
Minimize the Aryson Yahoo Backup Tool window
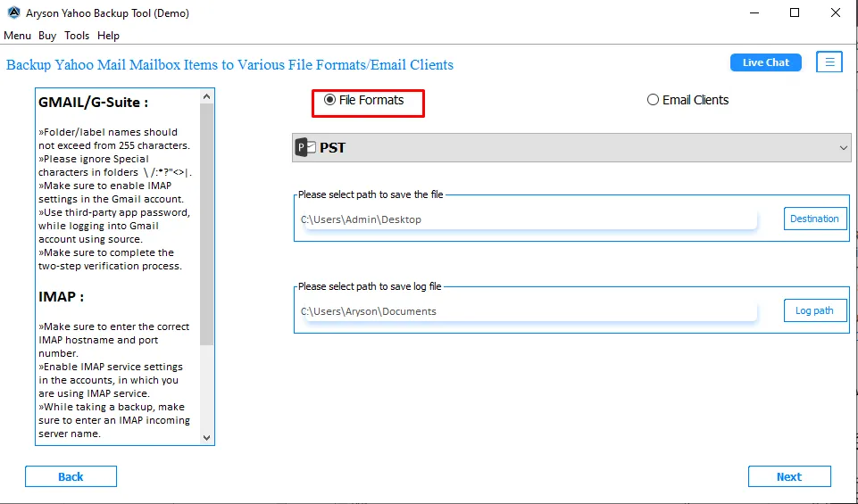[754, 12]
